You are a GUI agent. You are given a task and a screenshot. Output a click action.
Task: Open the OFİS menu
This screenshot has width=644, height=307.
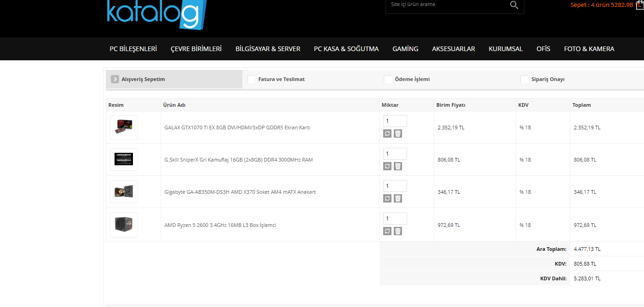pos(543,49)
